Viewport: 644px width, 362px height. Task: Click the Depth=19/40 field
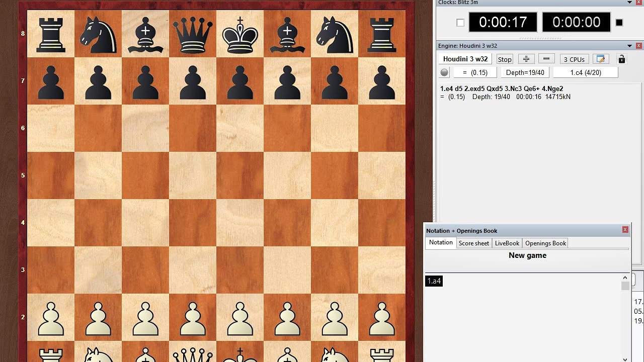[525, 72]
